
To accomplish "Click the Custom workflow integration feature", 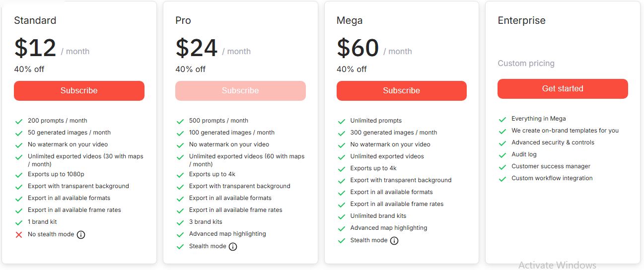I will pyautogui.click(x=552, y=178).
